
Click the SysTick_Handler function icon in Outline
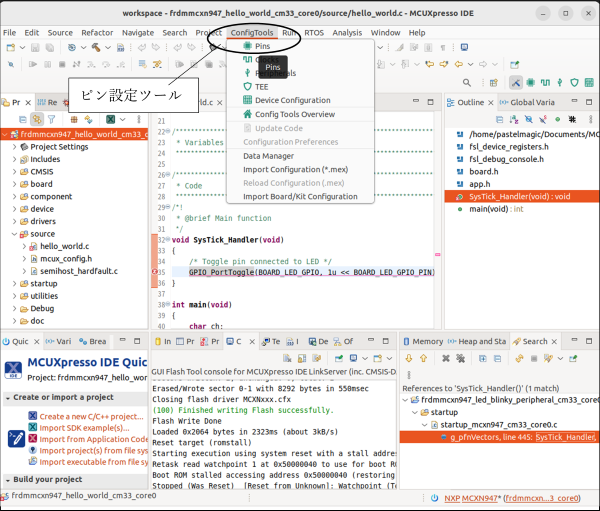point(460,197)
